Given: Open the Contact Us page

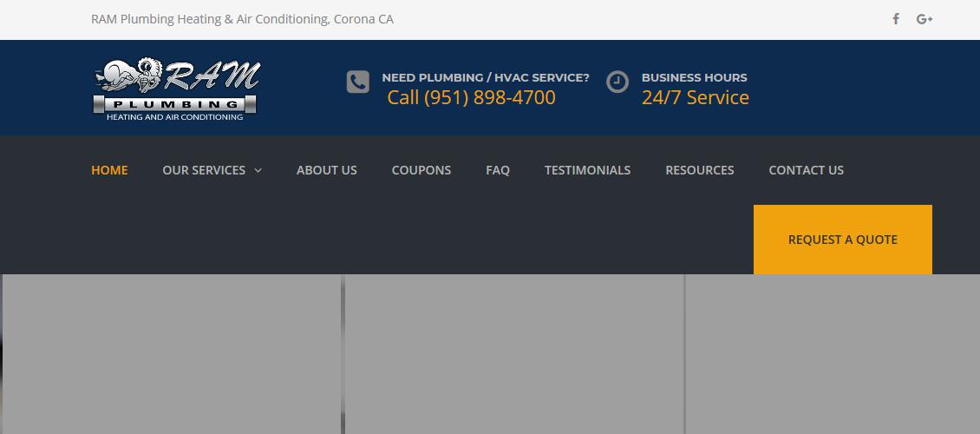Looking at the screenshot, I should tap(806, 170).
